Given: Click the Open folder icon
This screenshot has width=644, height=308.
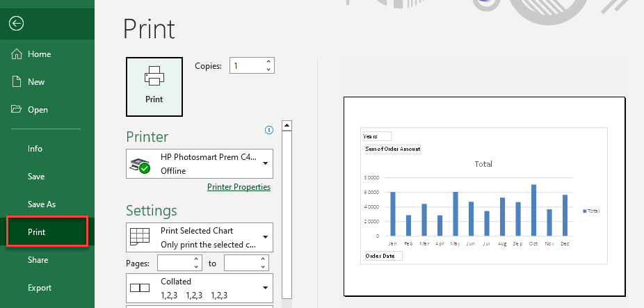Looking at the screenshot, I should coord(17,110).
